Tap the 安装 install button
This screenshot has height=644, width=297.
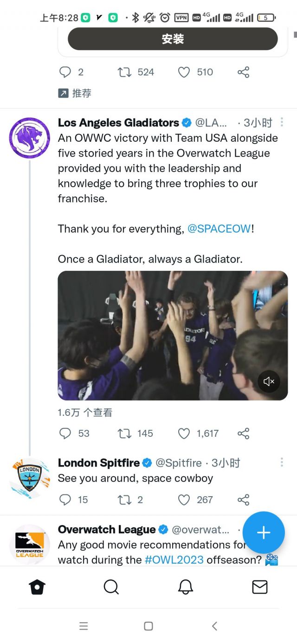pos(173,39)
